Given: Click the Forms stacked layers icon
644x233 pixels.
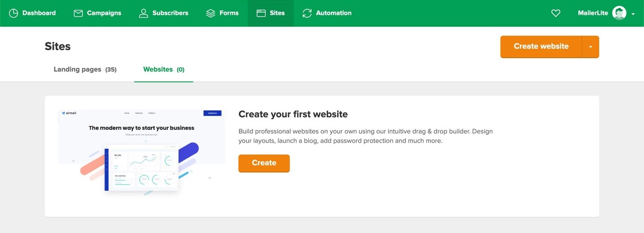Looking at the screenshot, I should click(x=211, y=13).
